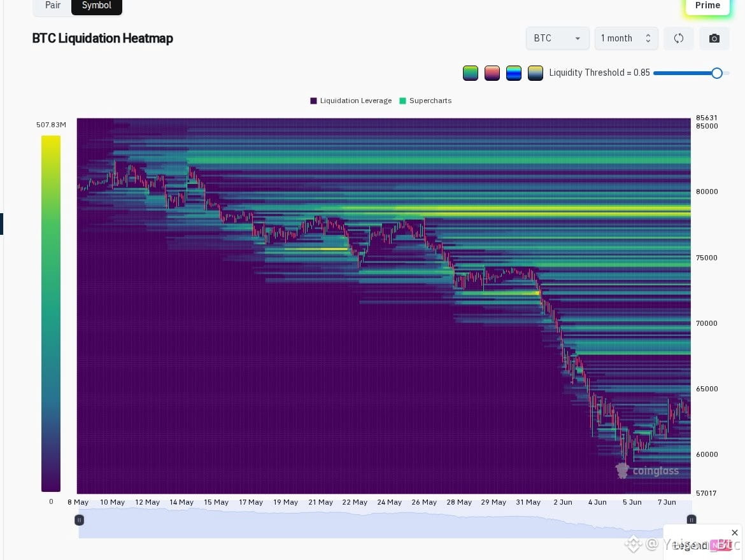Open the 1 month time range selector
This screenshot has width=745, height=560.
[626, 38]
